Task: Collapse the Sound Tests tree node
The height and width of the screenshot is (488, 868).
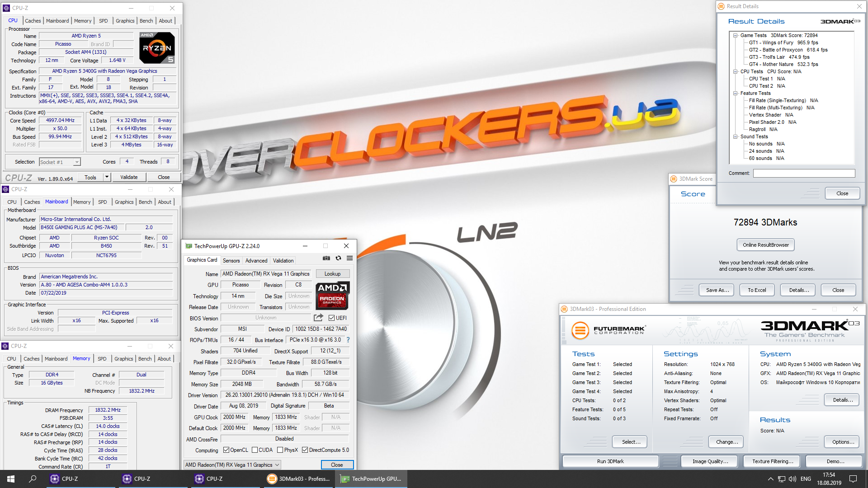Action: click(x=736, y=136)
